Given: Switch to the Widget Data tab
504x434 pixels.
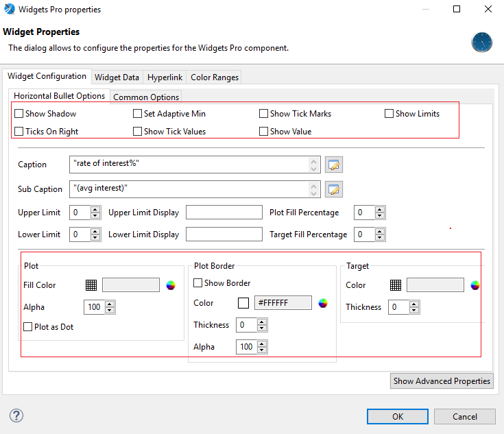Looking at the screenshot, I should [117, 77].
